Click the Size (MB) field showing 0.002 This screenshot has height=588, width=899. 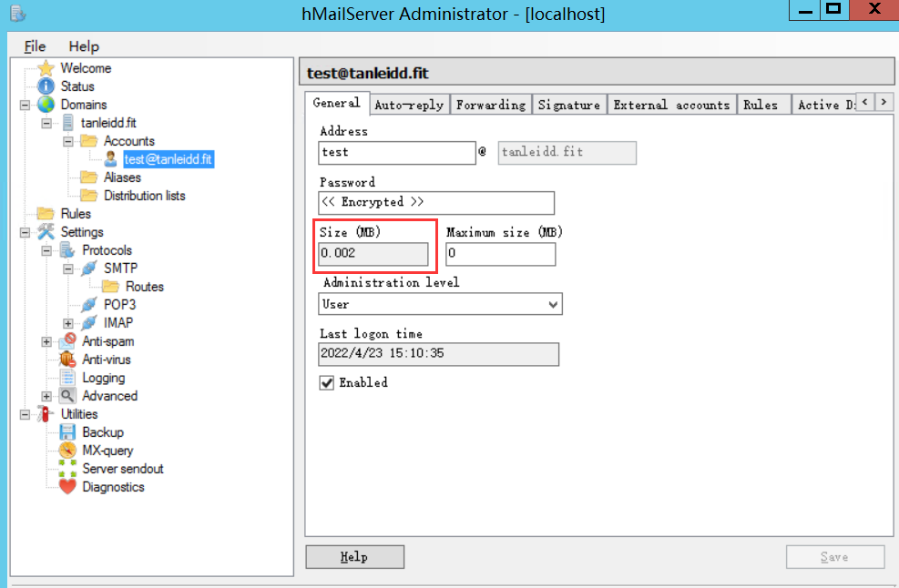point(373,254)
